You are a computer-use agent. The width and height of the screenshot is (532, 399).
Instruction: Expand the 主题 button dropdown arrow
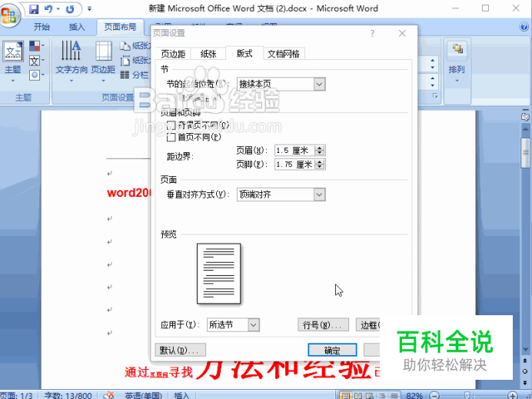(13, 81)
